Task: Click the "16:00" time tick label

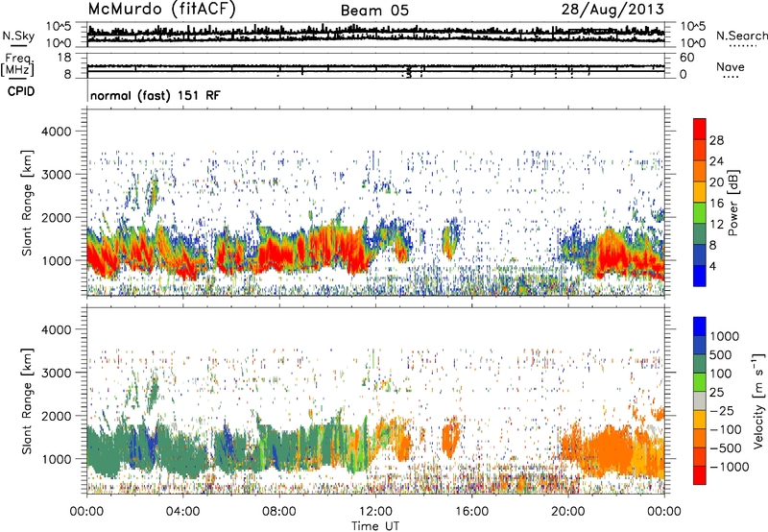Action: pos(471,512)
